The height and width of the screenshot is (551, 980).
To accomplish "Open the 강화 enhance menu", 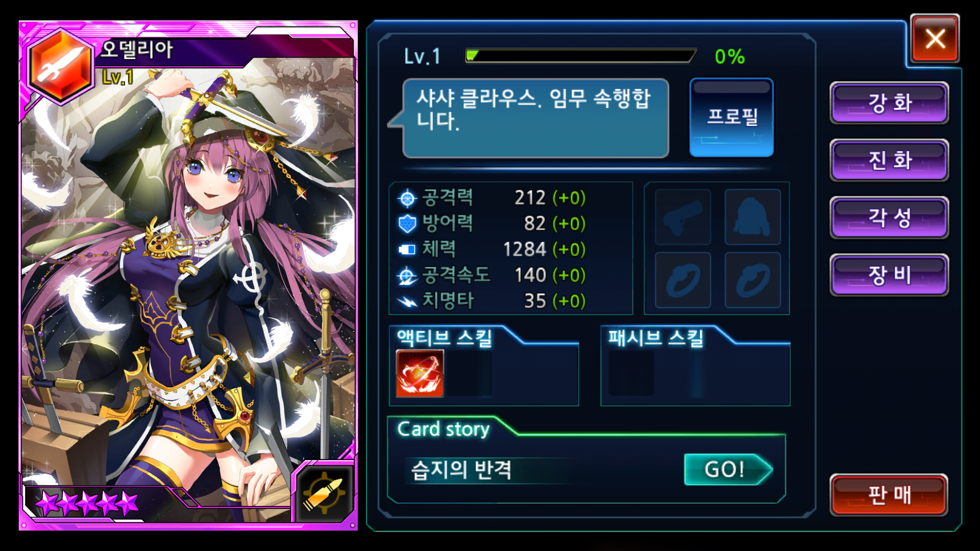I will (x=889, y=103).
